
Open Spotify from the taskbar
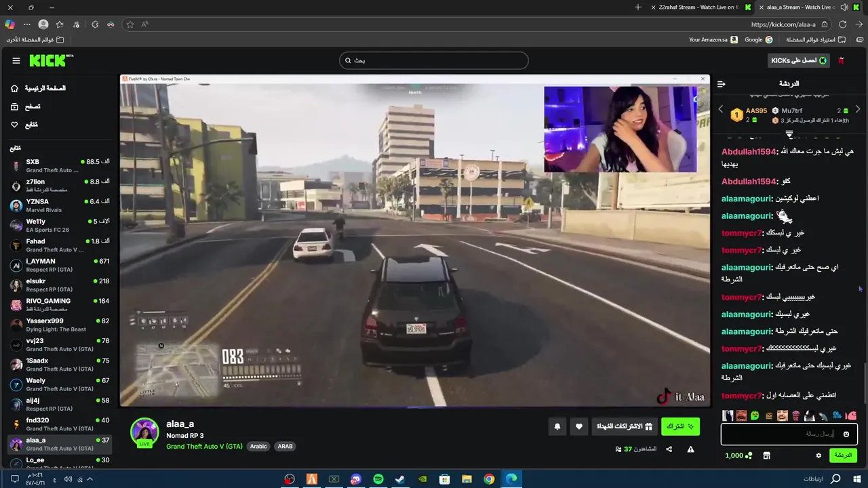click(x=378, y=479)
